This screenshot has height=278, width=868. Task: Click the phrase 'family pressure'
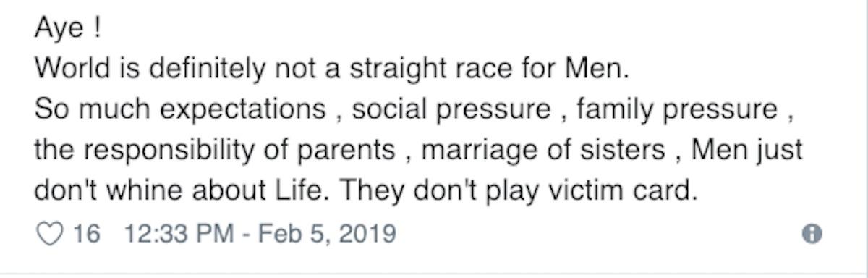(x=677, y=111)
